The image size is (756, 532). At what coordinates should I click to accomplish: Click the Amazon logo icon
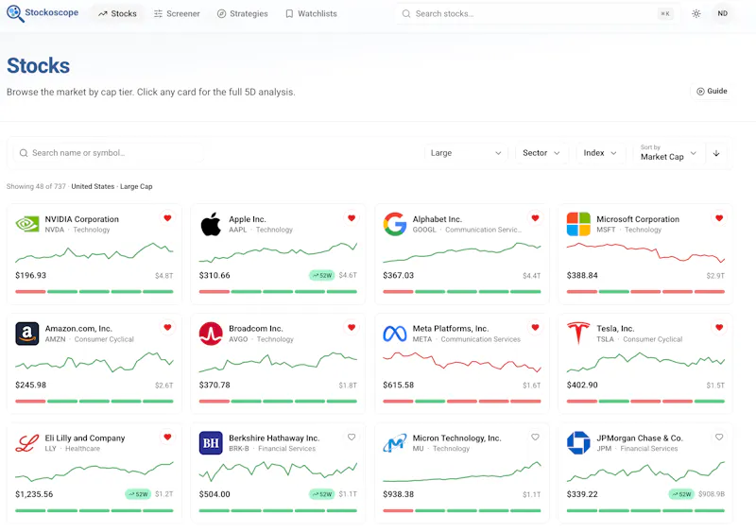coord(27,334)
